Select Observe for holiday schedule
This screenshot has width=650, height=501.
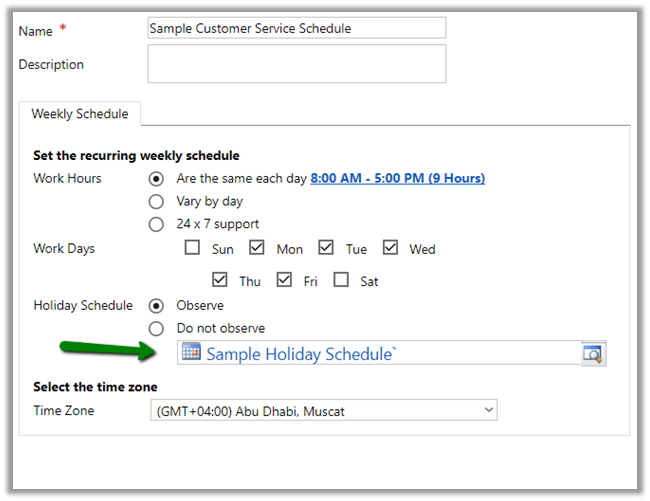[x=156, y=305]
